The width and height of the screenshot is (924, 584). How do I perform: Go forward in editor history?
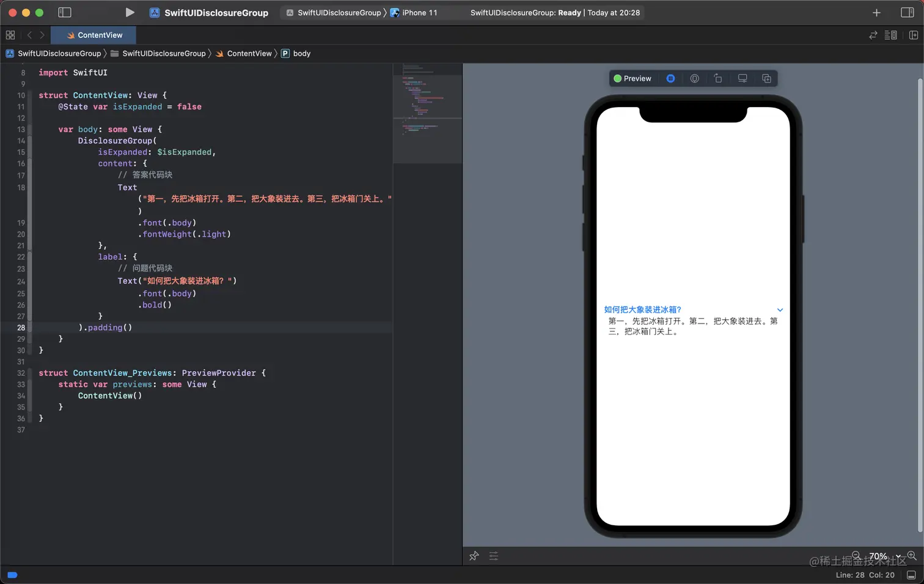click(42, 35)
